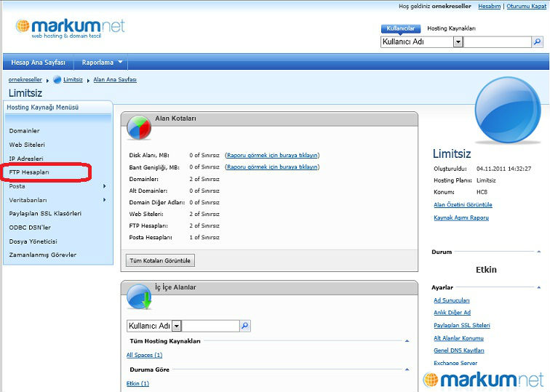Open ODBC DSN'ler menu item
Image resolution: width=550 pixels, height=392 pixels.
30,228
